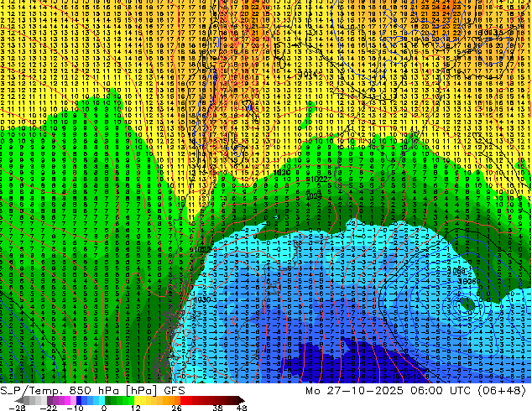532x411 pixels.
Task: Click the '48' legend value label
Action: (241, 408)
